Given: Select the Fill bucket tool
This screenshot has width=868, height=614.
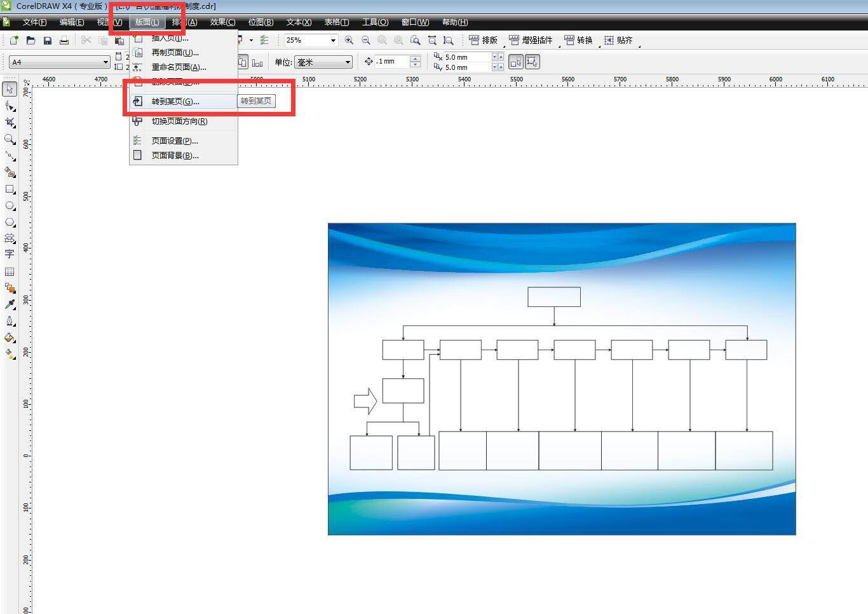Looking at the screenshot, I should click(10, 338).
